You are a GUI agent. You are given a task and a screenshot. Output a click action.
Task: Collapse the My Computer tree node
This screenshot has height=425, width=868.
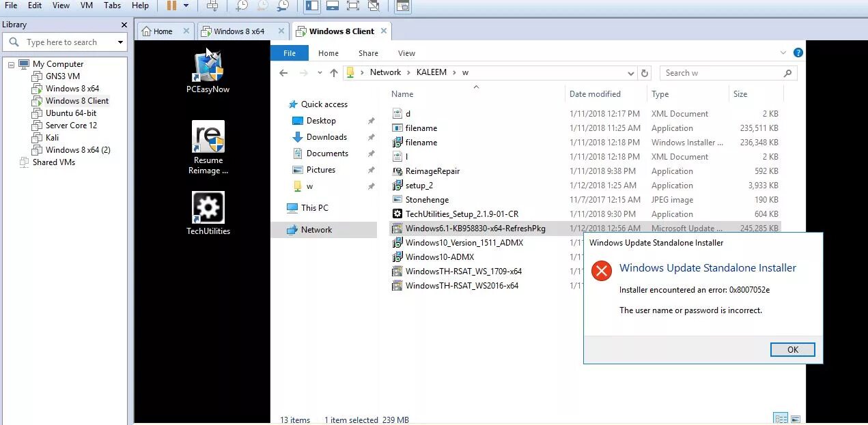(11, 64)
